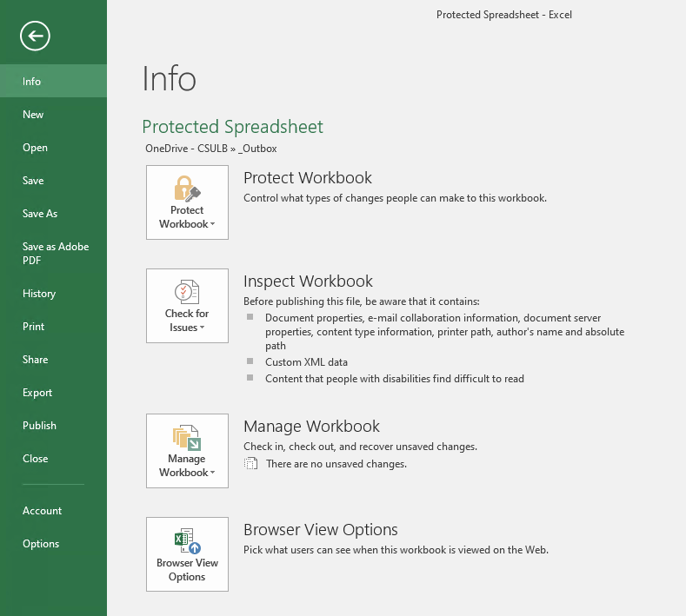Click the Browser View Options heading
Screen dimensions: 686x616
pyautogui.click(x=321, y=530)
